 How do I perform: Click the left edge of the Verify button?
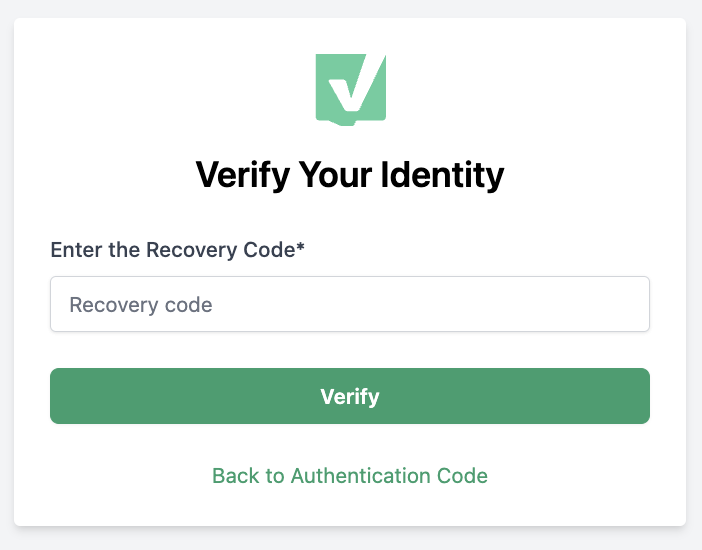pos(60,396)
